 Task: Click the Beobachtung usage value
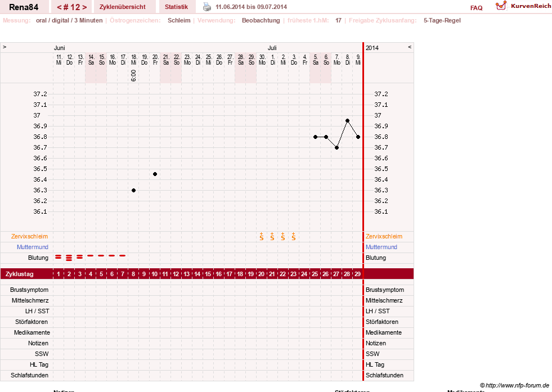261,20
